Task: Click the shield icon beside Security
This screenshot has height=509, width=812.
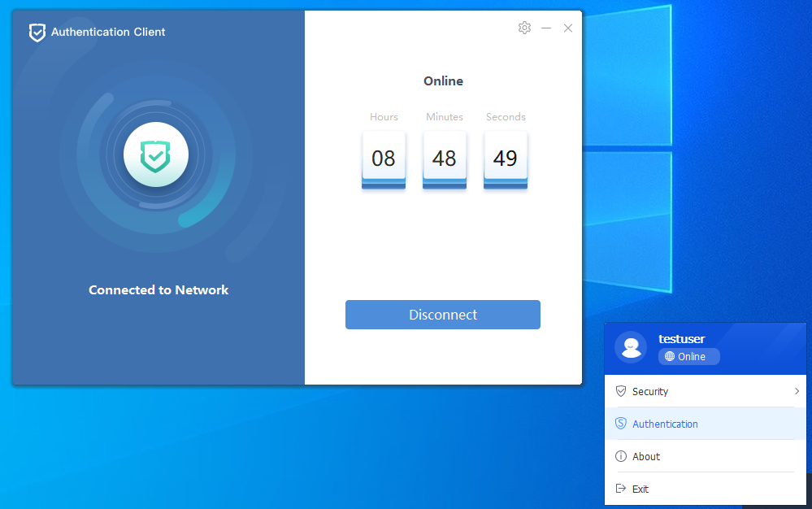Action: (621, 391)
